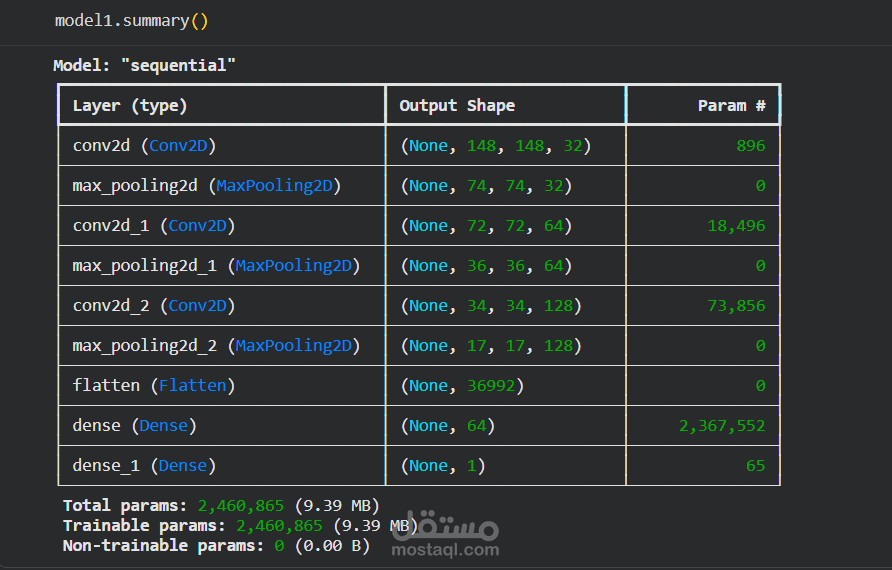Image resolution: width=892 pixels, height=570 pixels.
Task: Click the conv2d_2 (Conv2D) layer name
Action: coord(154,306)
